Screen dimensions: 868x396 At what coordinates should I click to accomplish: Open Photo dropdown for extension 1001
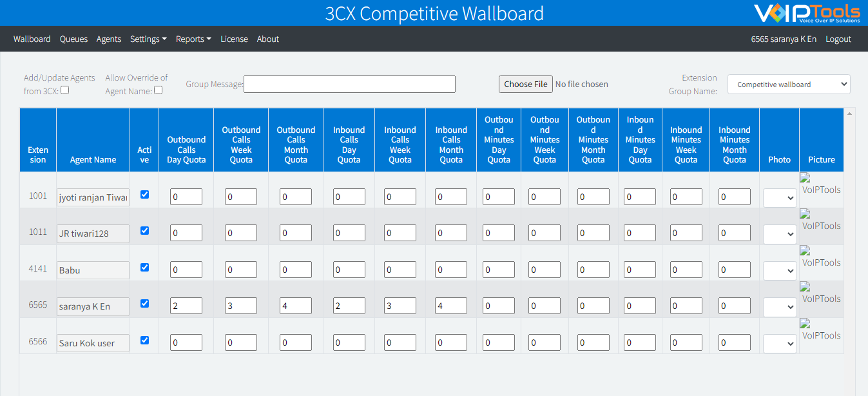780,198
